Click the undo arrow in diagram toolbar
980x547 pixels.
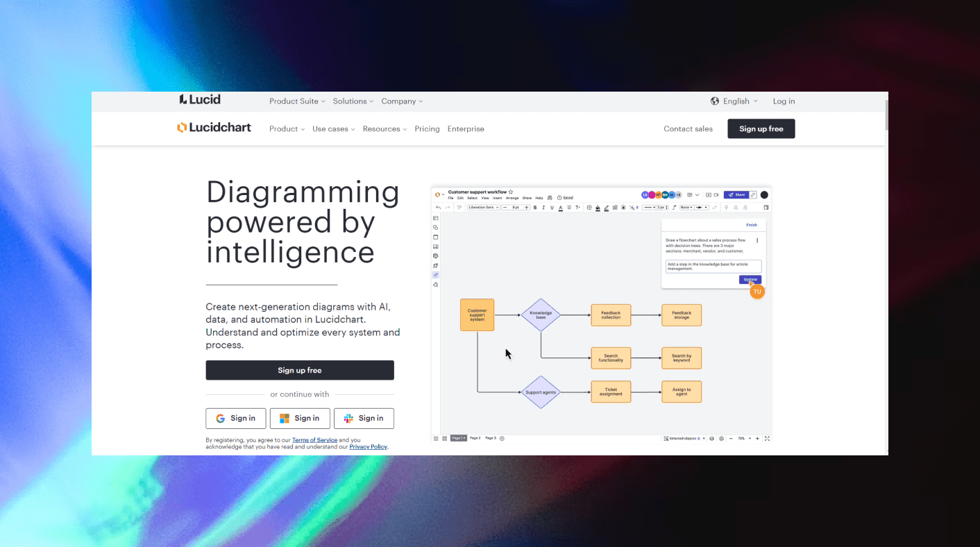point(439,208)
